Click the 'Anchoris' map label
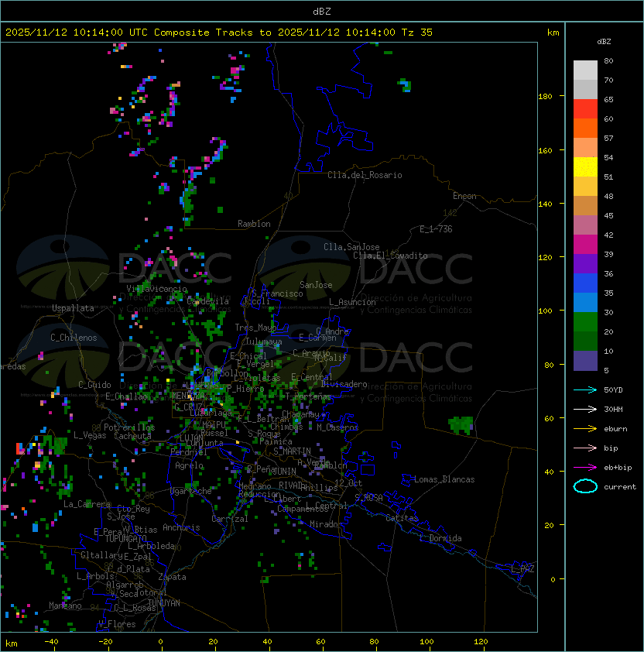The width and height of the screenshot is (644, 652). coord(181,527)
